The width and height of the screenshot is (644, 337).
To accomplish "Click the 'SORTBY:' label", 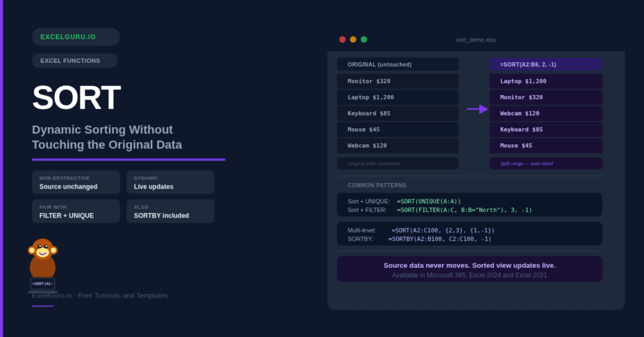I will click(360, 239).
